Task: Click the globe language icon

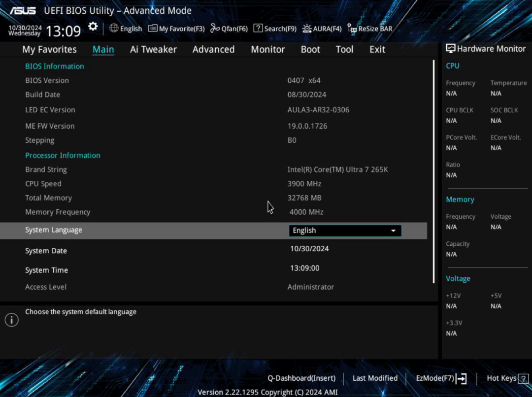Action: [x=114, y=28]
